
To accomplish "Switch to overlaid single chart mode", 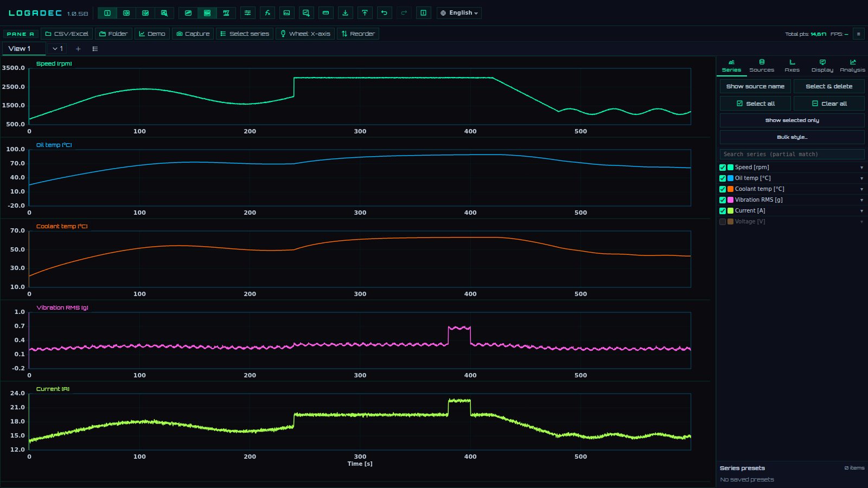I will click(x=188, y=13).
